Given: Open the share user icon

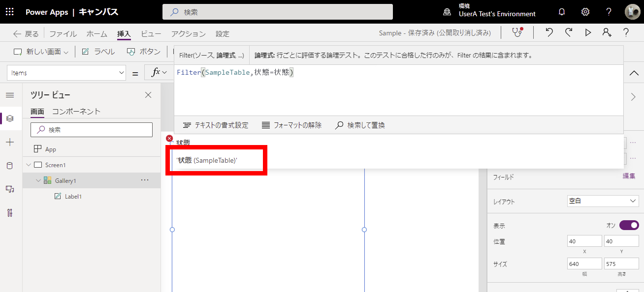Looking at the screenshot, I should click(x=607, y=33).
